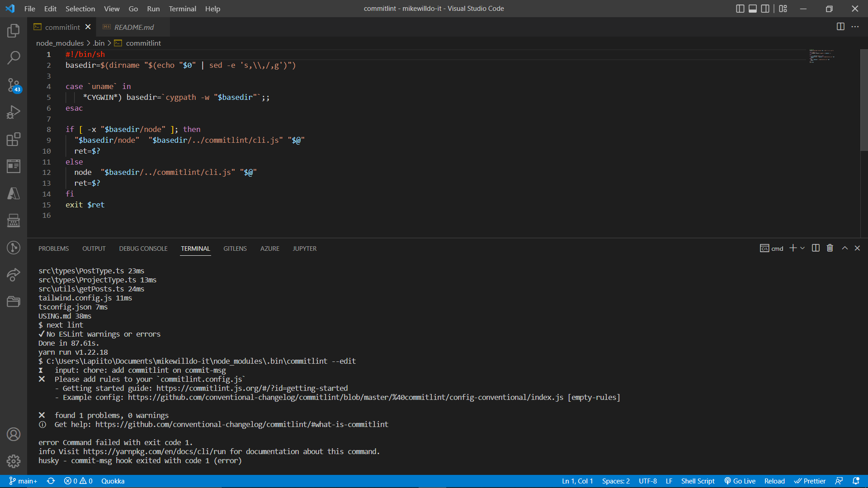Open new terminal instance dropdown
The image size is (868, 488).
click(802, 249)
